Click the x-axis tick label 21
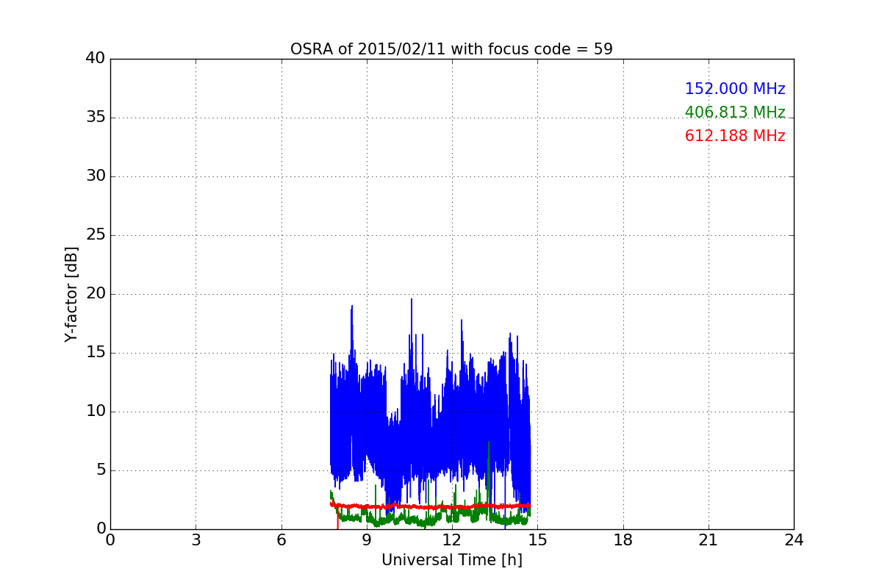 pos(708,540)
